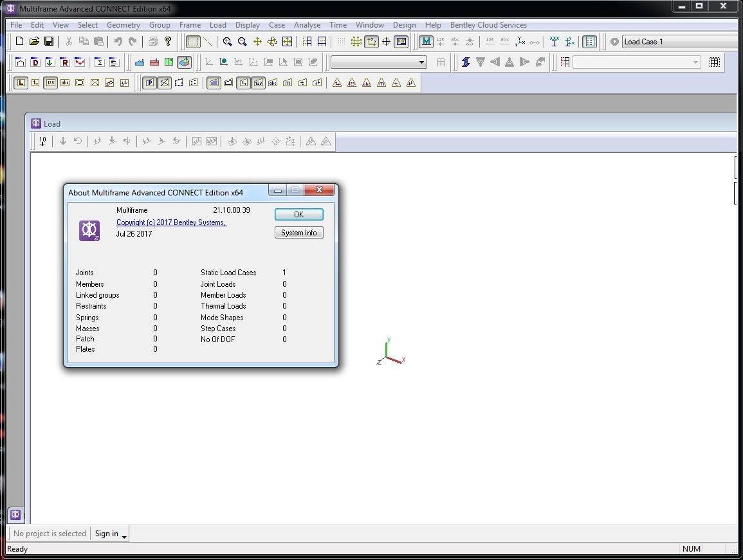The height and width of the screenshot is (560, 743).
Task: Select the Rotate view tool
Action: pyautogui.click(x=272, y=42)
